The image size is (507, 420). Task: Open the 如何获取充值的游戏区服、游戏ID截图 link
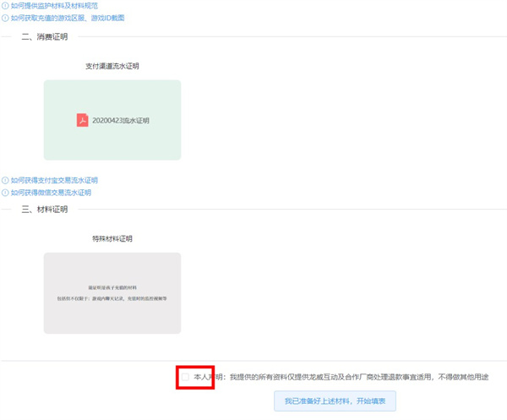click(x=68, y=18)
